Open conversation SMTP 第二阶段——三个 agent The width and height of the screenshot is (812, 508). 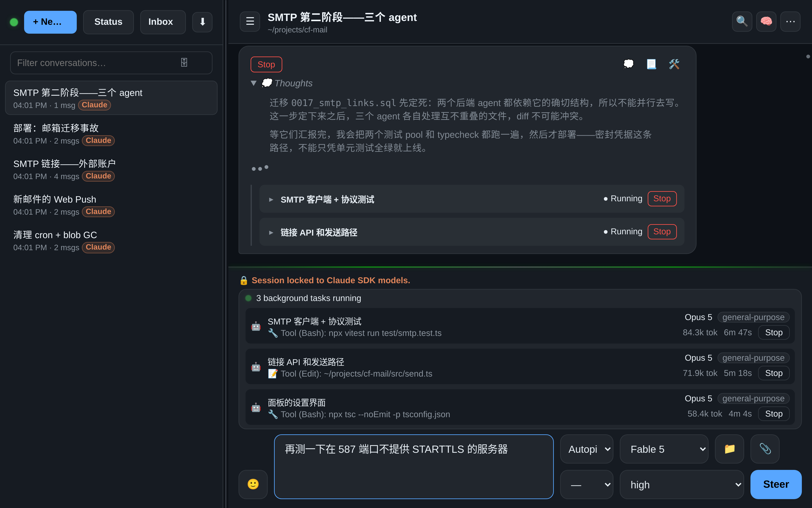tap(111, 98)
